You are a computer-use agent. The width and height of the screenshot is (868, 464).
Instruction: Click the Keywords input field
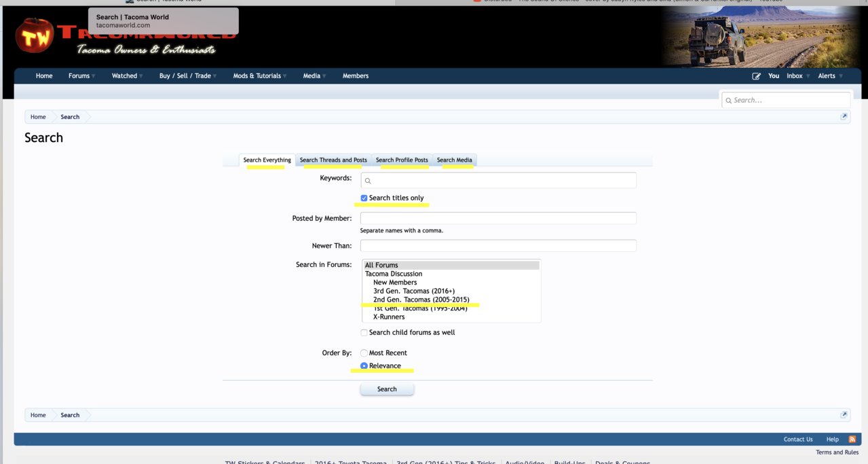(498, 180)
